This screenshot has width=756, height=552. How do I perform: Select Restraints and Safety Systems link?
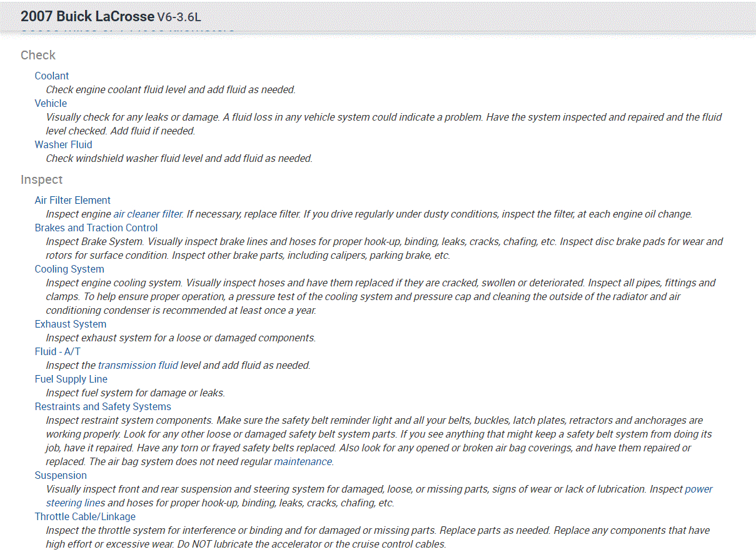coord(103,406)
